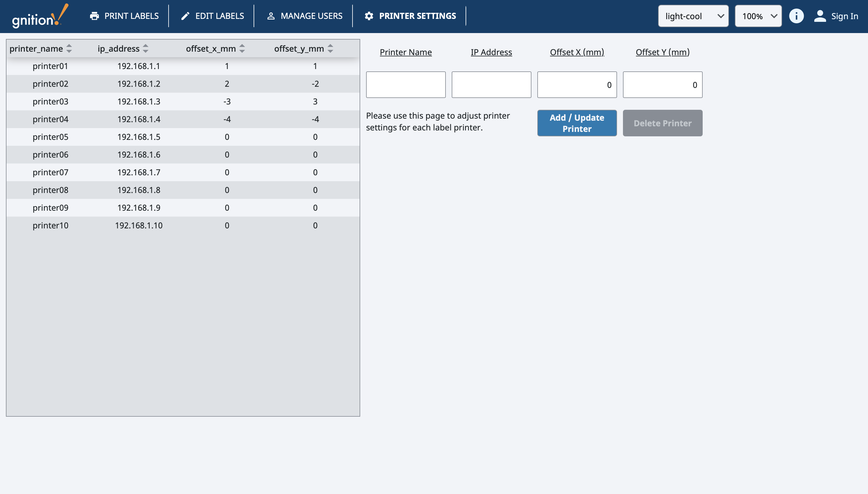This screenshot has width=868, height=494.
Task: Sort by offset_x_mm column arrows
Action: coord(242,48)
